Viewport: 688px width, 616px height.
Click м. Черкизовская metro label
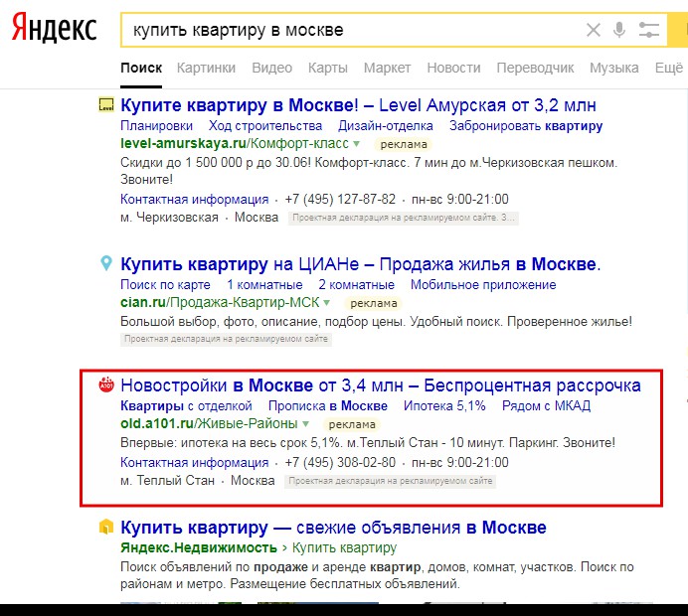(169, 218)
